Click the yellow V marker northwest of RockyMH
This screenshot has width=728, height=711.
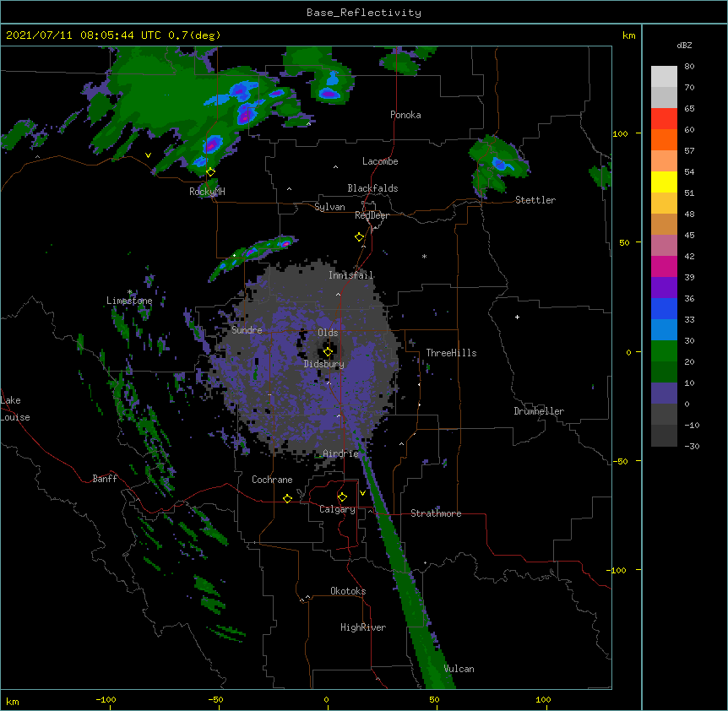coord(148,155)
